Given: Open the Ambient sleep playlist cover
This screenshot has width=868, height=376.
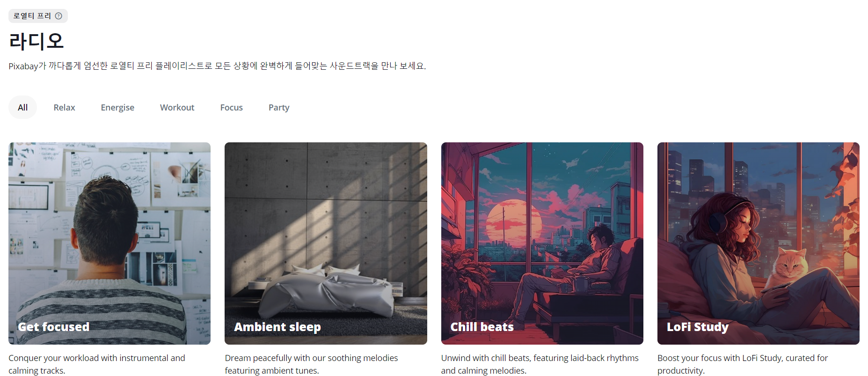Looking at the screenshot, I should point(326,243).
